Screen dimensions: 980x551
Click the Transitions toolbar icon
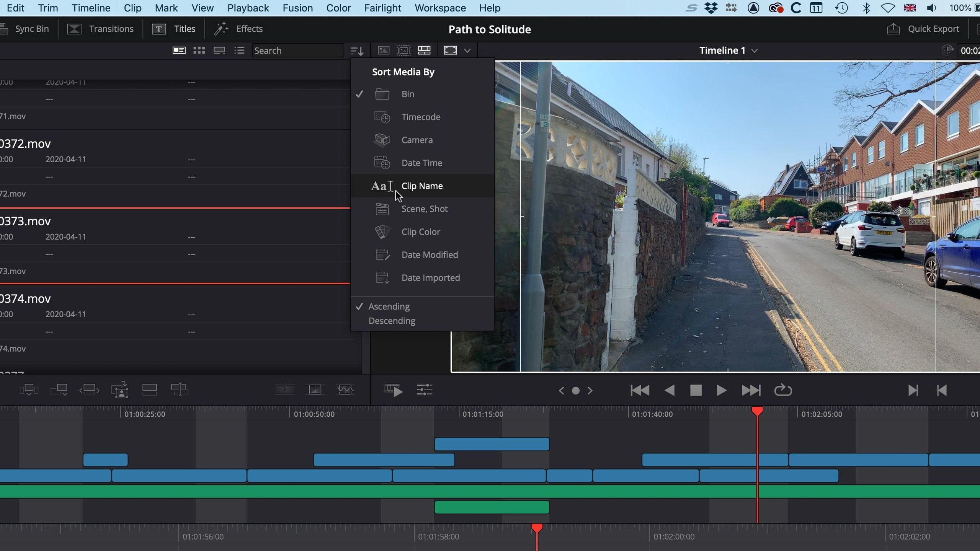(74, 29)
